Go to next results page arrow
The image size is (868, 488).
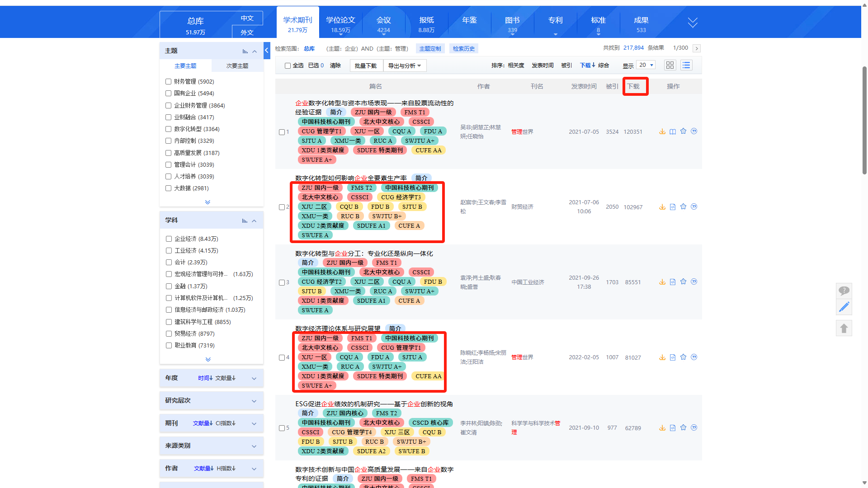pyautogui.click(x=697, y=48)
